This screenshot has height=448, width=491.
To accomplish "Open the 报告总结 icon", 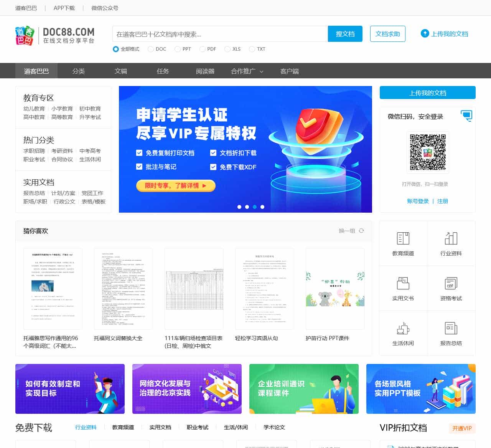I will click(x=451, y=328).
